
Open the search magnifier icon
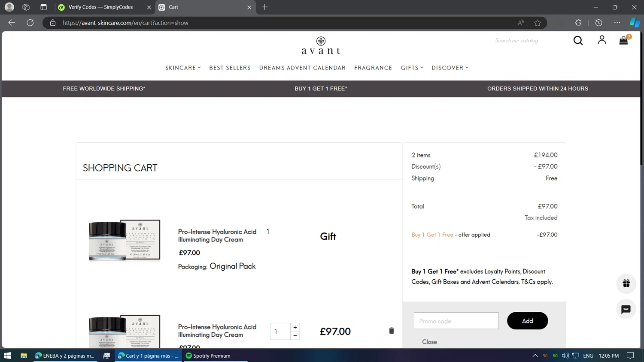pos(578,40)
